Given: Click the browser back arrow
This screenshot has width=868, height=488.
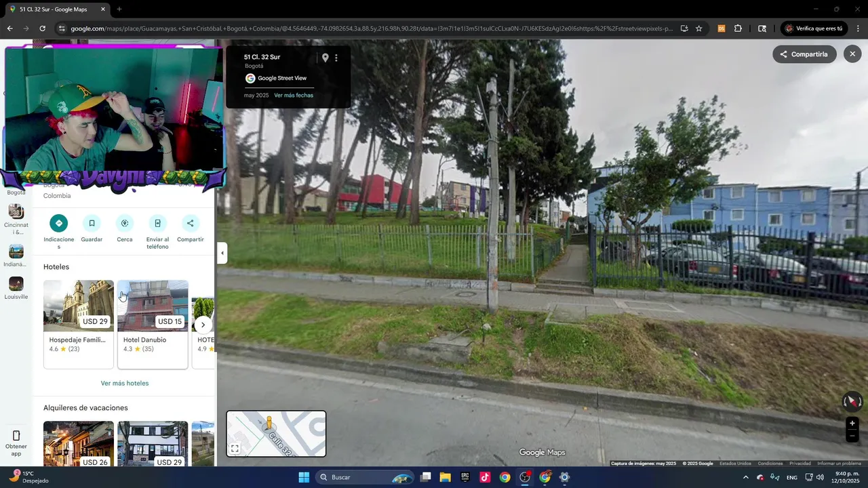Looking at the screenshot, I should click(x=9, y=28).
